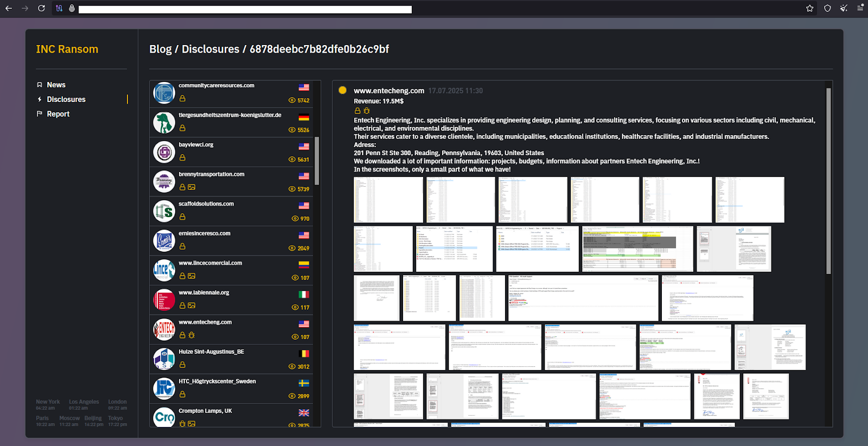Click the ENTECH logo avatar
The image size is (868, 446).
[x=164, y=330]
